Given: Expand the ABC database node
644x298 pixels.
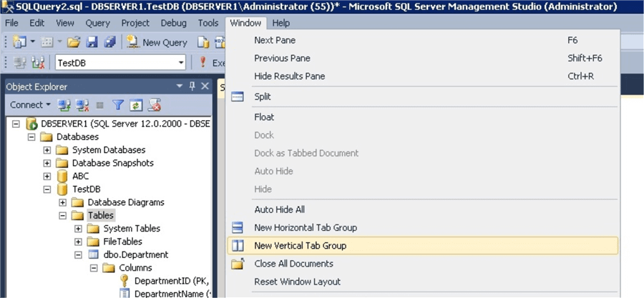Looking at the screenshot, I should pos(47,177).
